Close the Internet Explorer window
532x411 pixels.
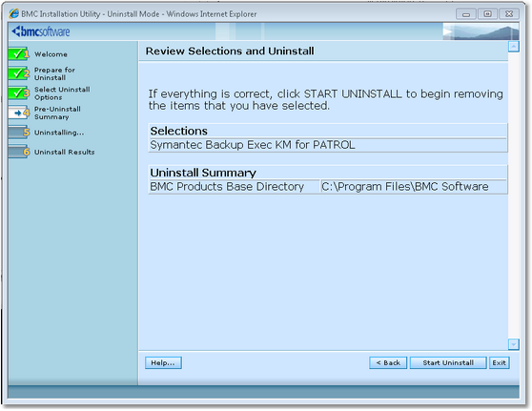coord(508,14)
